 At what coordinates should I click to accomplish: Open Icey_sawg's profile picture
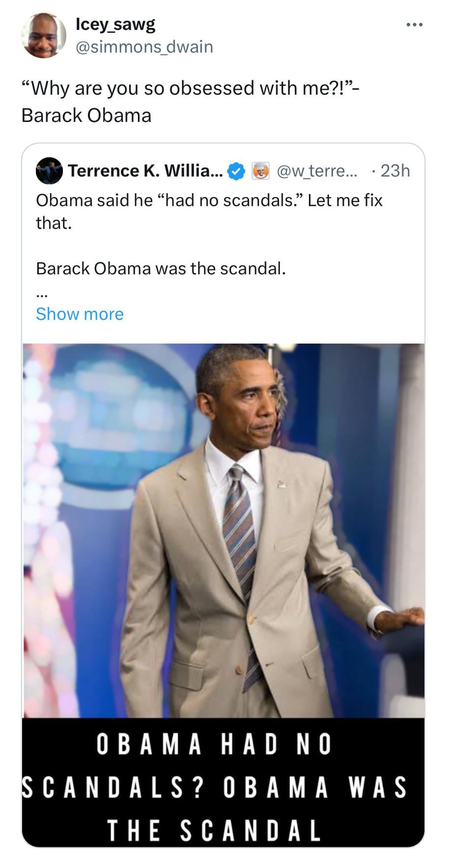pyautogui.click(x=43, y=35)
